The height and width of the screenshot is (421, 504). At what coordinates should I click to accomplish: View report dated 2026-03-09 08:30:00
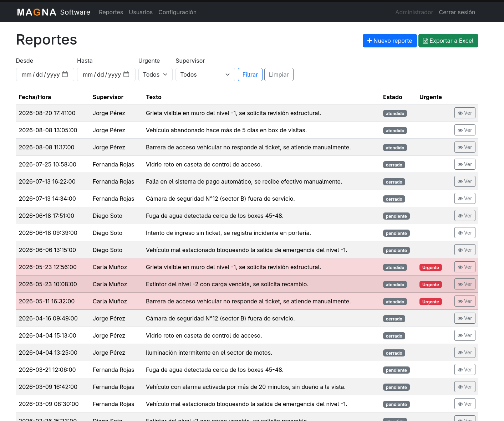pos(465,404)
